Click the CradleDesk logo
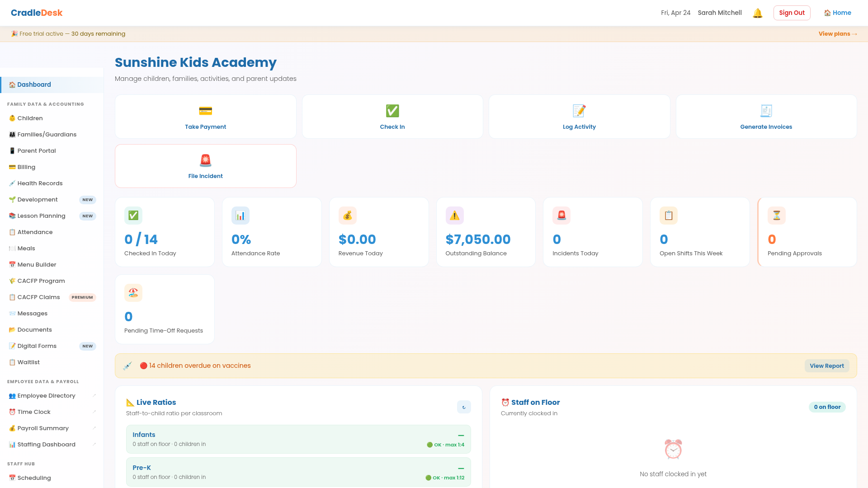Viewport: 868px width, 488px height. pyautogui.click(x=36, y=13)
